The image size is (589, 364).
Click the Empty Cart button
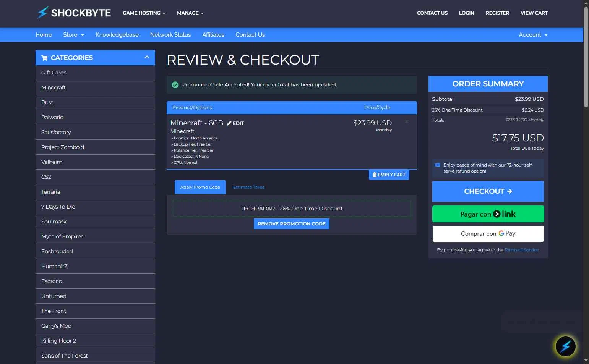(389, 175)
